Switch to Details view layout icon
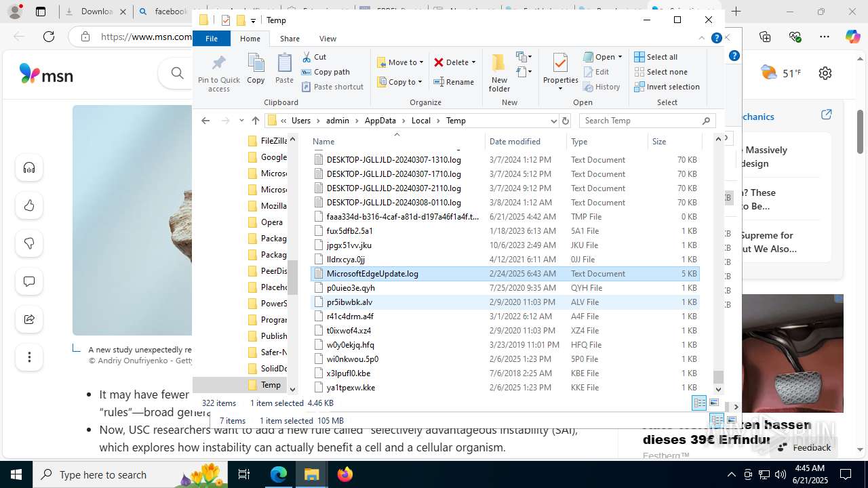Viewport: 868px width, 488px height. [699, 403]
